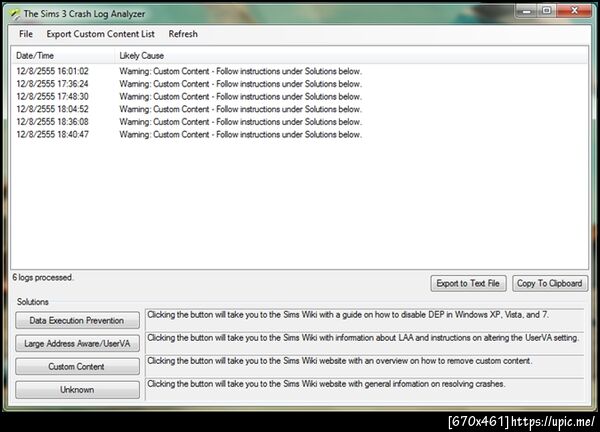Click the Crash Log Analyzer title bar icon
Viewport: 600px width, 432px height.
coord(14,14)
